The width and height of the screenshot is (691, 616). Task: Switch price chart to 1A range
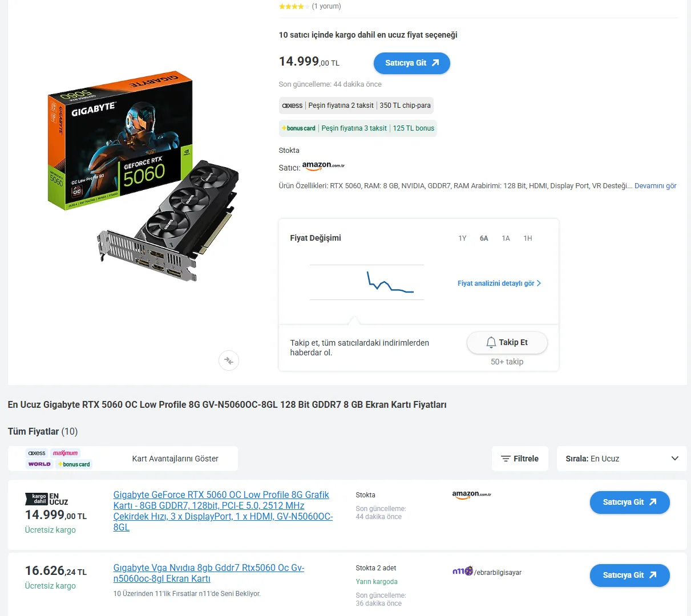tap(506, 238)
